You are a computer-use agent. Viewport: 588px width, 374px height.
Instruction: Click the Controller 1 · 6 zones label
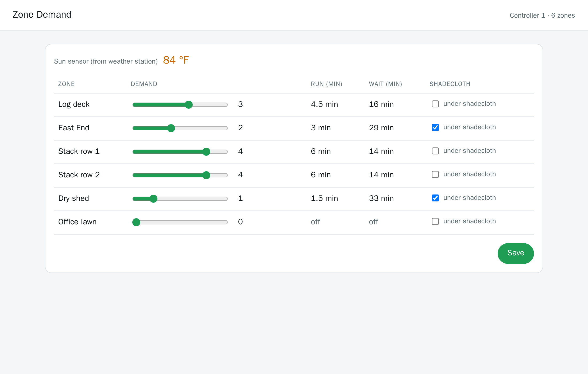coord(542,15)
